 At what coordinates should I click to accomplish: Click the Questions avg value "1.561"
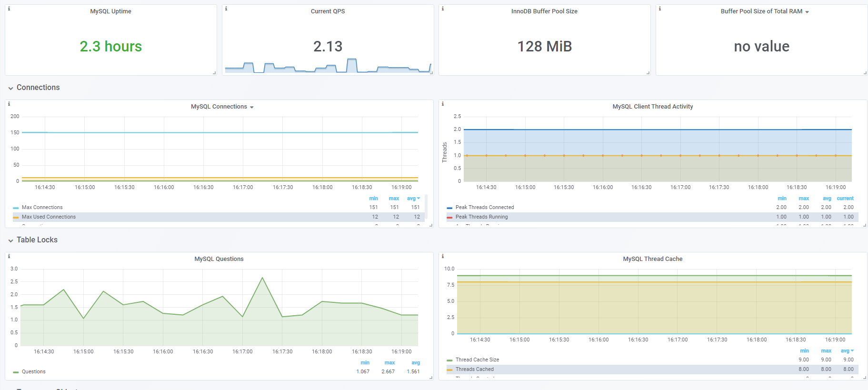(413, 372)
